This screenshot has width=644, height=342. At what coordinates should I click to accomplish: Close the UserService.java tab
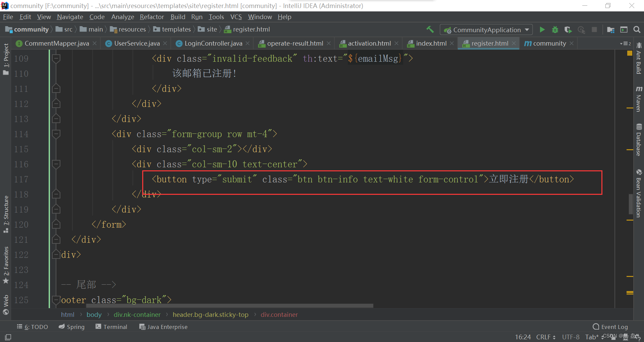tap(165, 44)
